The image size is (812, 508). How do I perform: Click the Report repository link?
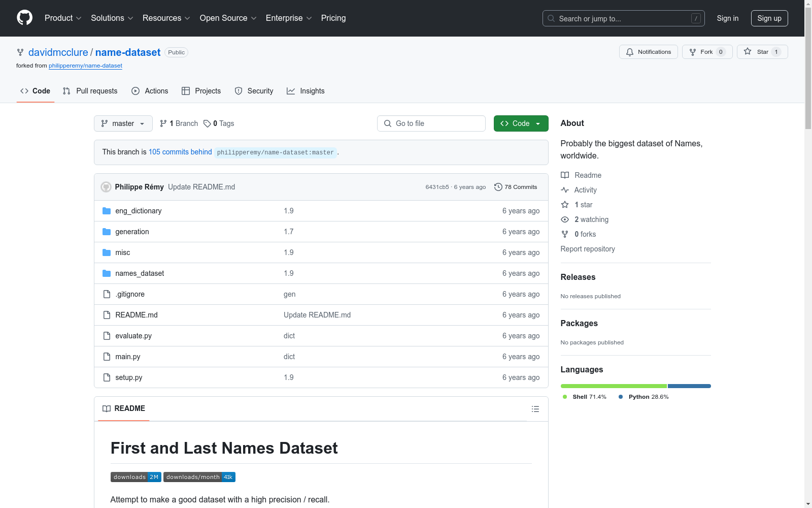[x=587, y=249]
